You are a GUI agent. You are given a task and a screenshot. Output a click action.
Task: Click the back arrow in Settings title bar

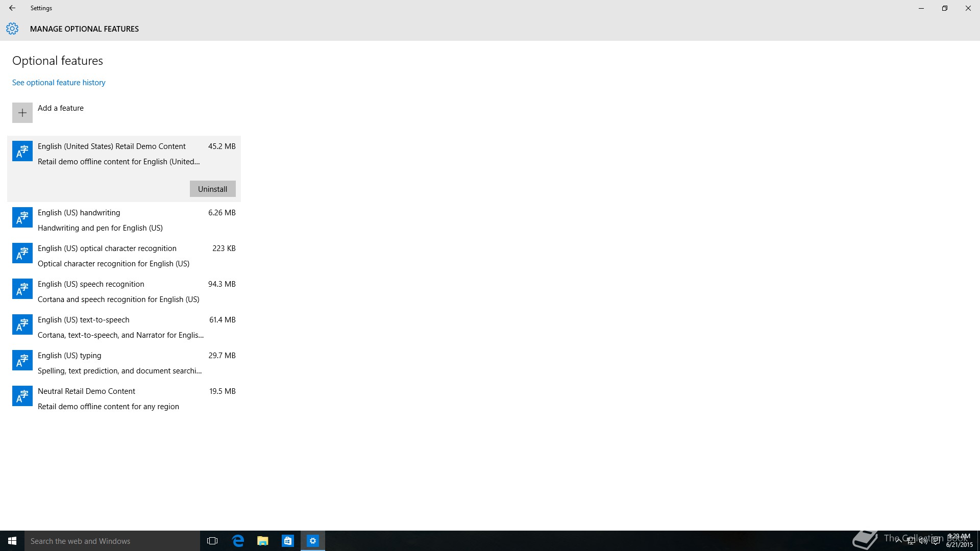point(12,8)
